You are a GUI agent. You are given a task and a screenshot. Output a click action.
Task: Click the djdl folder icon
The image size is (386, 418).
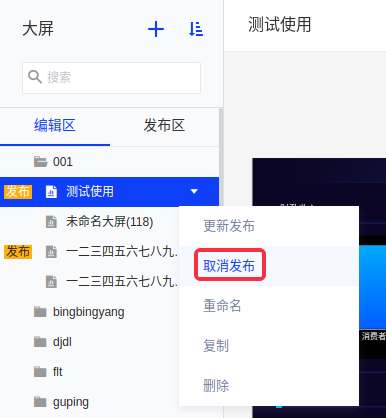click(x=40, y=342)
